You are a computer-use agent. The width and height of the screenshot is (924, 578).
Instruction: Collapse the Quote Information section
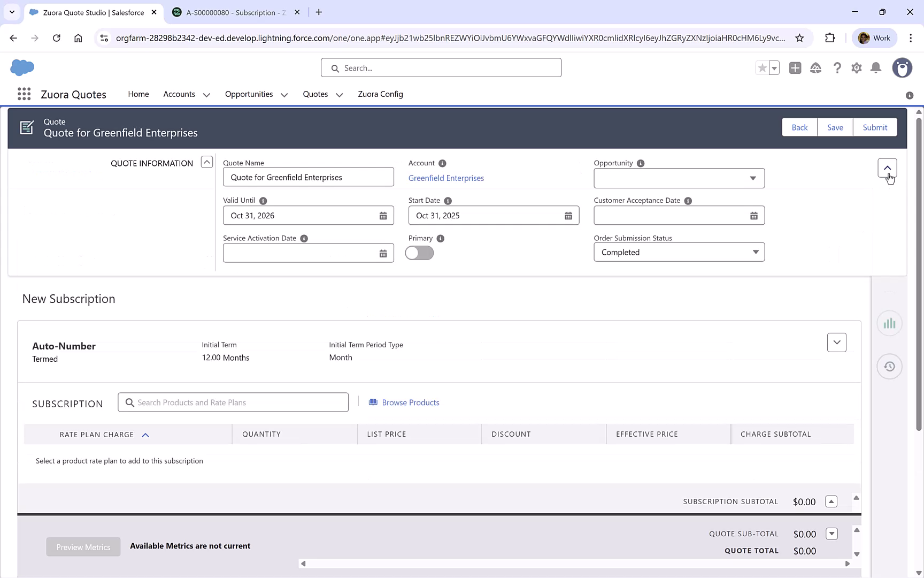(x=206, y=162)
